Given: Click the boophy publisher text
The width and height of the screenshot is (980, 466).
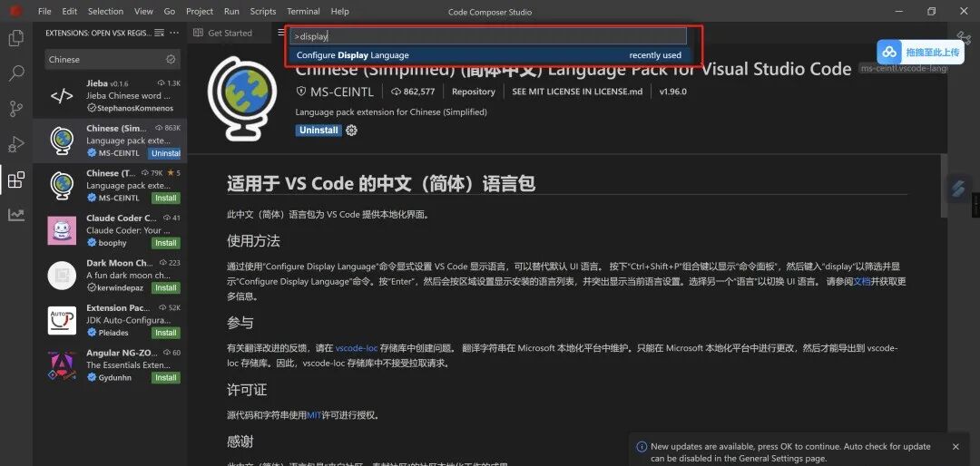Looking at the screenshot, I should 113,243.
